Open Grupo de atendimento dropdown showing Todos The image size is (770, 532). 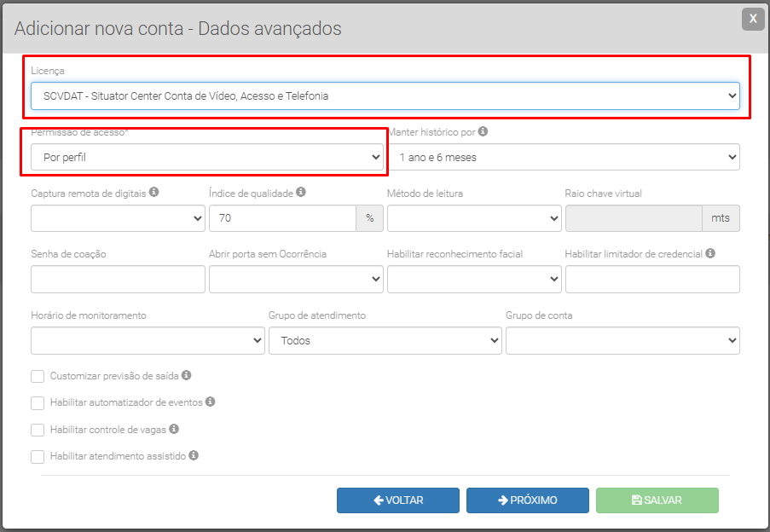(385, 340)
